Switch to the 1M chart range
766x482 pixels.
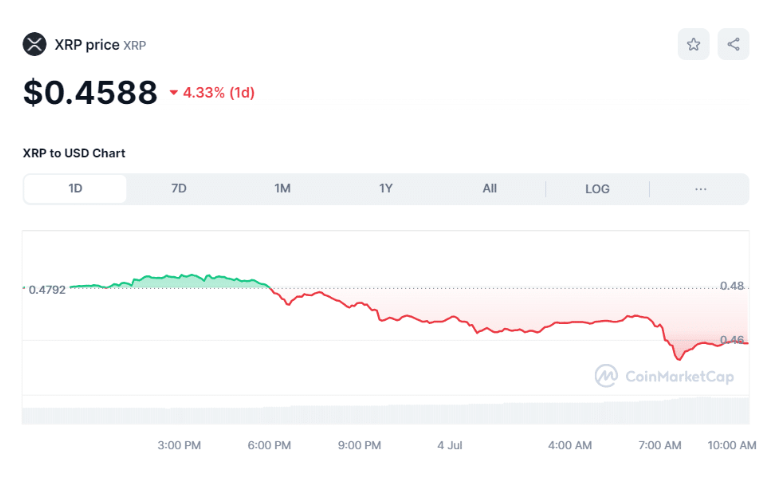pos(282,188)
